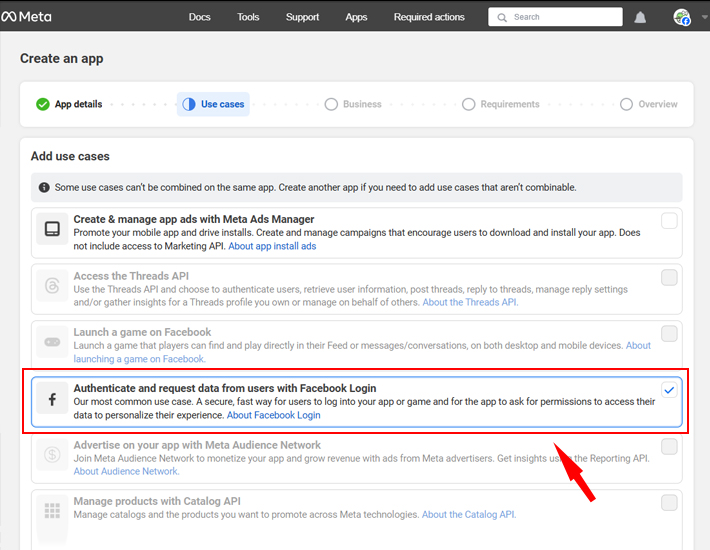
Task: Uncheck the Facebook Login use case checkbox
Action: point(669,390)
